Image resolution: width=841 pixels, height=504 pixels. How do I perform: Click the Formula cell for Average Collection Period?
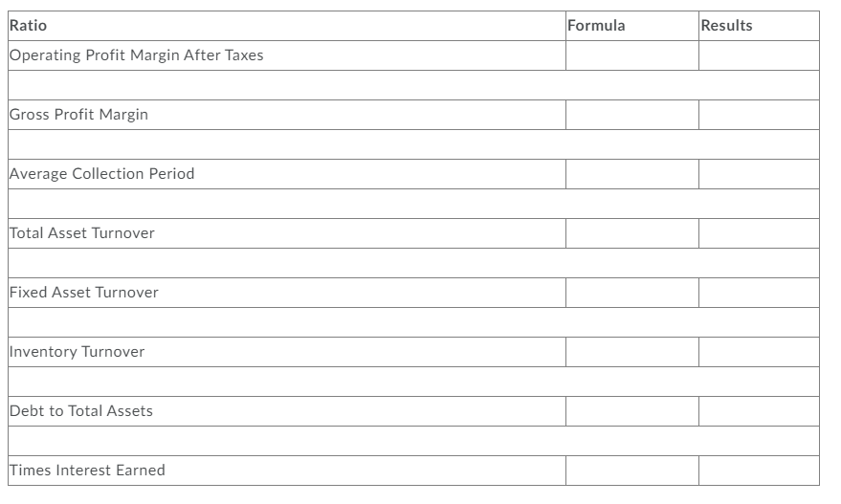pos(631,174)
